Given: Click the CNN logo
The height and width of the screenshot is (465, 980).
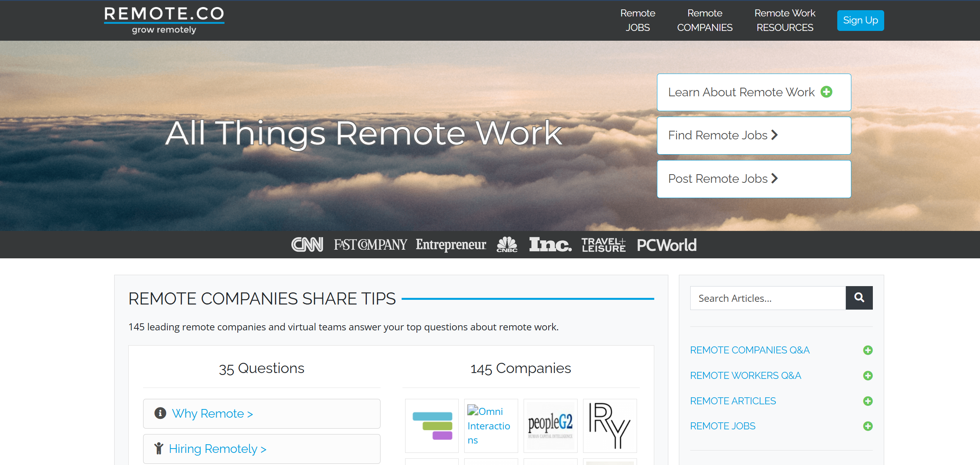Looking at the screenshot, I should coord(307,245).
